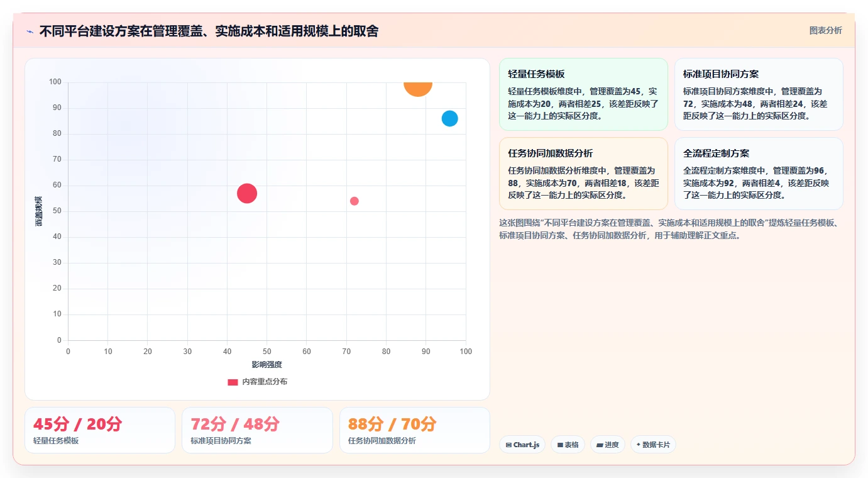This screenshot has width=868, height=478.
Task: Click the 内容重点分布 legend label
Action: (265, 382)
